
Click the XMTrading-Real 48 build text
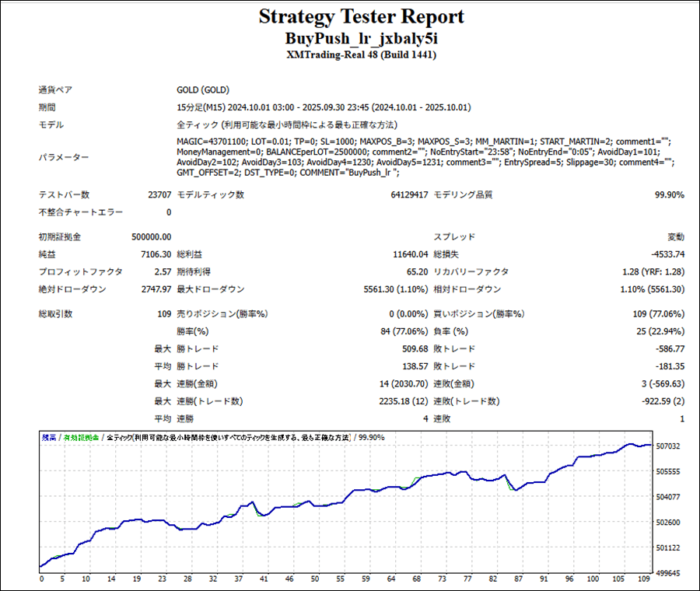pos(361,55)
